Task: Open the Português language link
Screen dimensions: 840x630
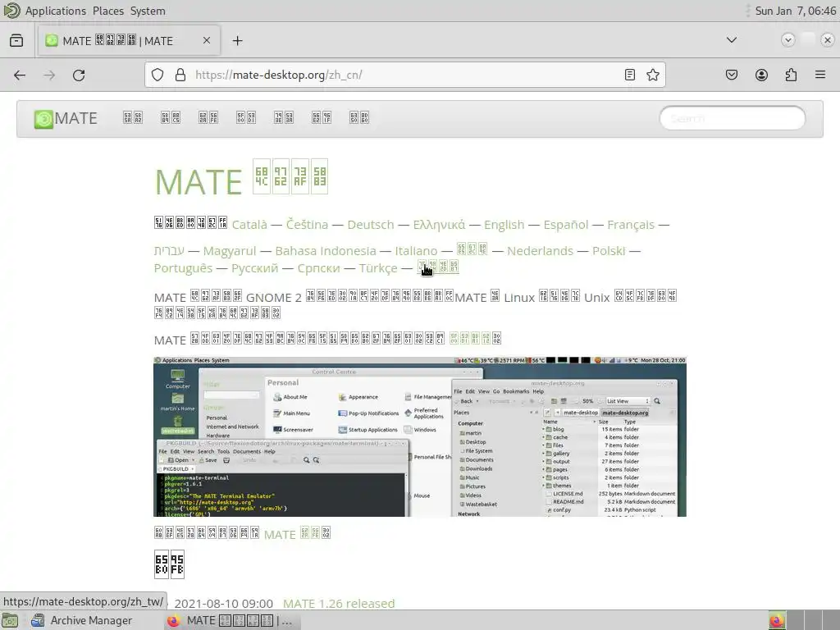Action: (x=183, y=268)
